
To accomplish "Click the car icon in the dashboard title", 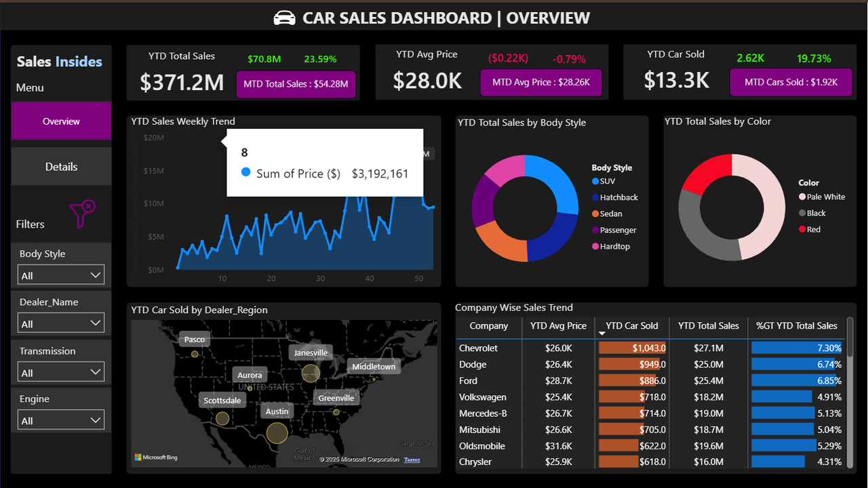I will point(284,18).
